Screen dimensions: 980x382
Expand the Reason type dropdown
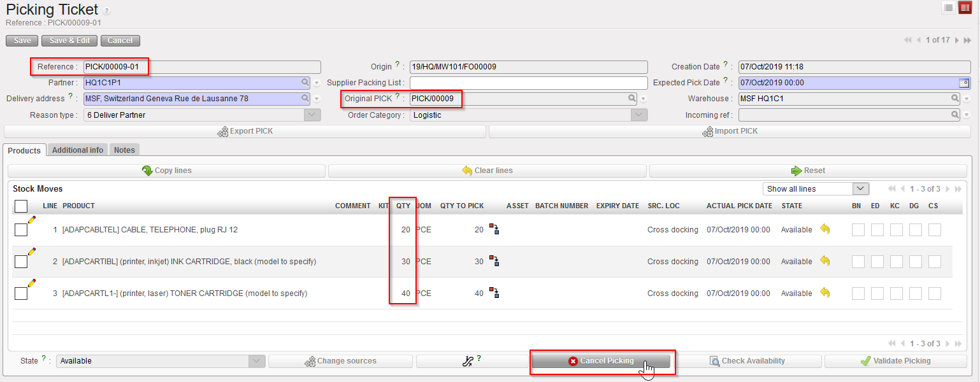click(x=312, y=115)
